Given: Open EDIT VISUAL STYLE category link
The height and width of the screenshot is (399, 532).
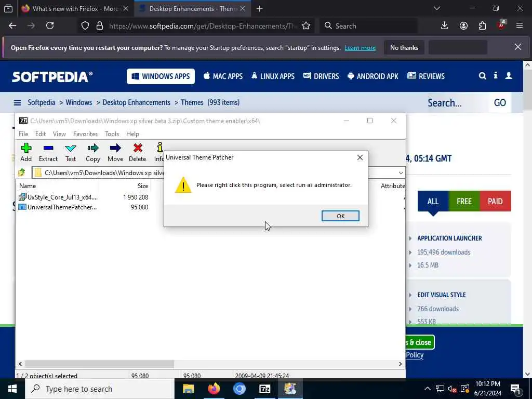Looking at the screenshot, I should [x=442, y=295].
